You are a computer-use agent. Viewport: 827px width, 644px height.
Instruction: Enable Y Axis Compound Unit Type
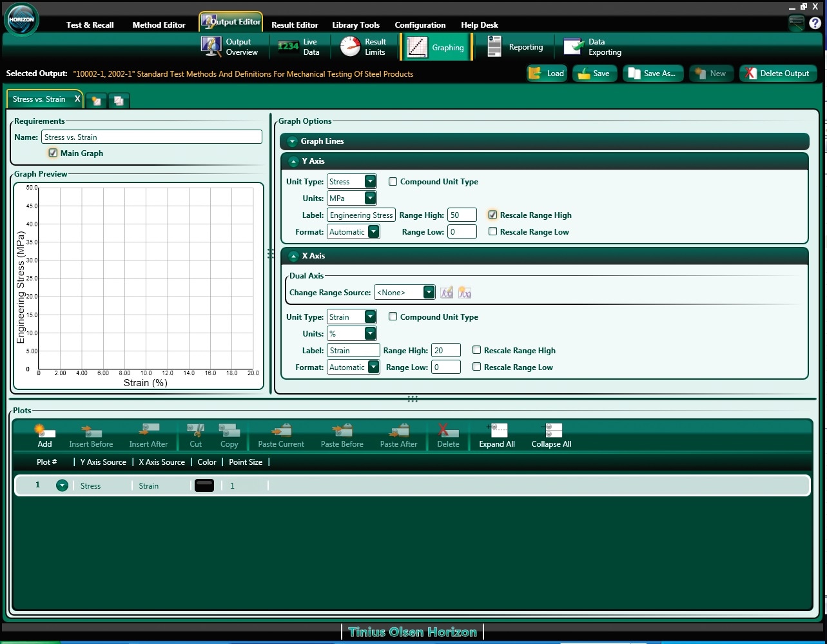(x=393, y=182)
